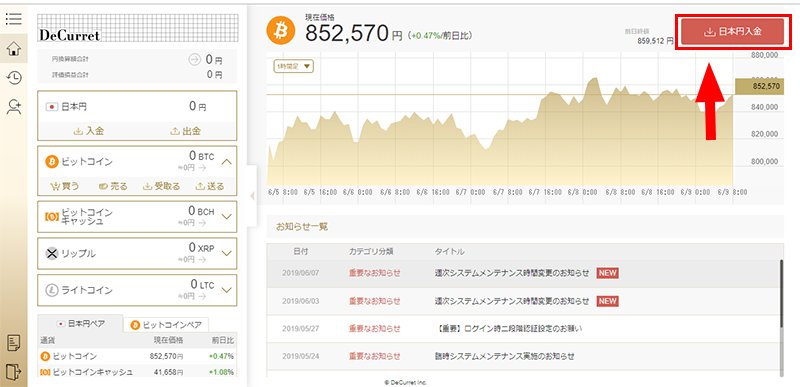Switch to the 日本円ペア tab
Viewport: 800px width, 387px height.
80,324
